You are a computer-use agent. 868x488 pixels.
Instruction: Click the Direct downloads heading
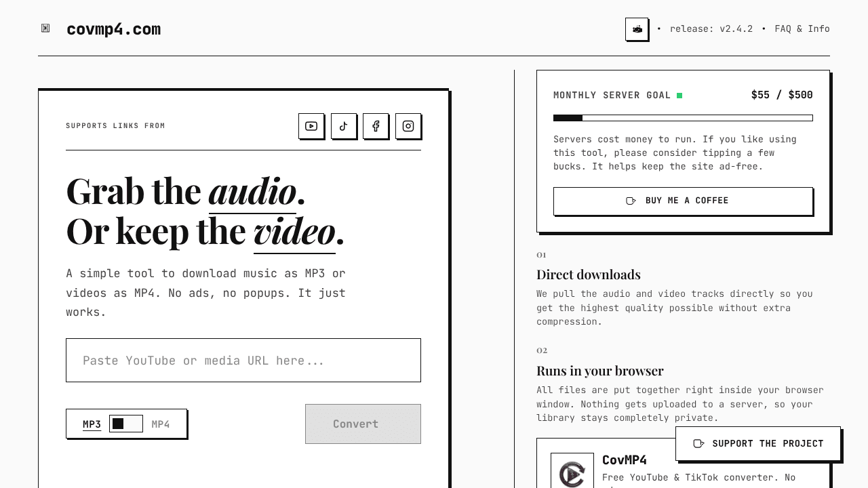[589, 274]
